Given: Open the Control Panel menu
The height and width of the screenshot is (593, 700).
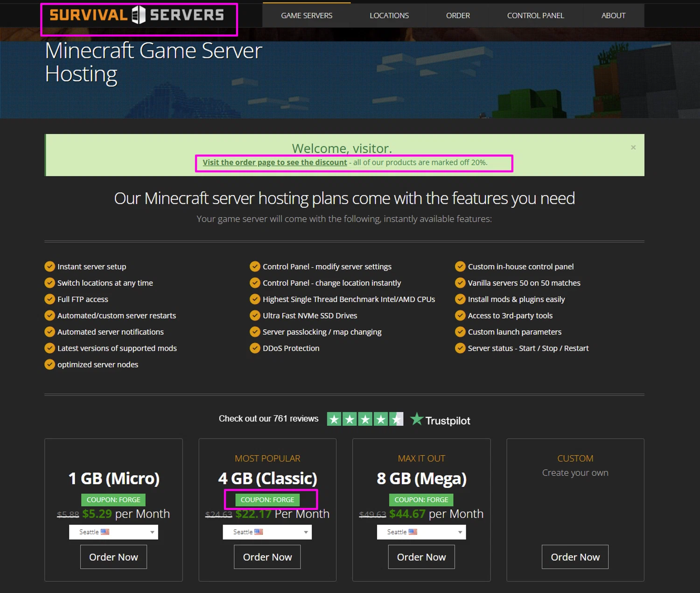Looking at the screenshot, I should click(x=536, y=15).
